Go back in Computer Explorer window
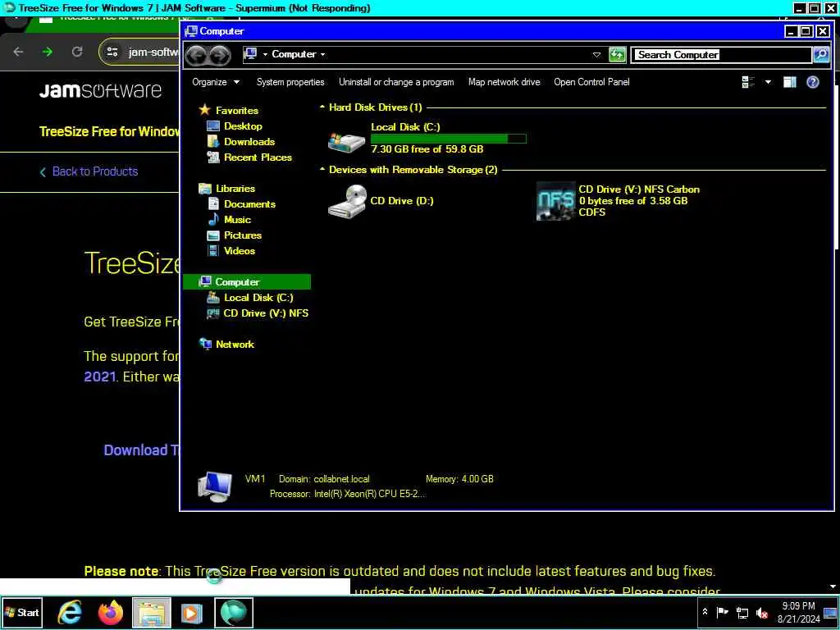Image resolution: width=840 pixels, height=630 pixels. pyautogui.click(x=197, y=55)
